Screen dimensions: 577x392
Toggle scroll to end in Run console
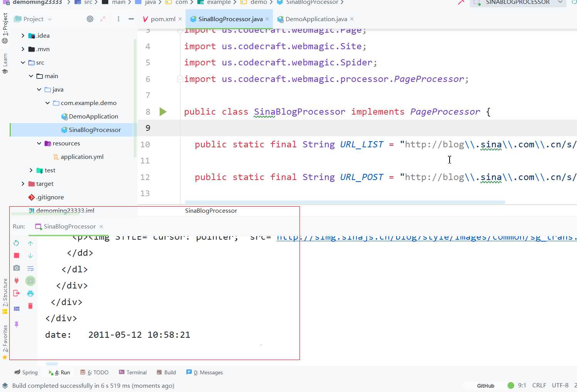coord(30,281)
